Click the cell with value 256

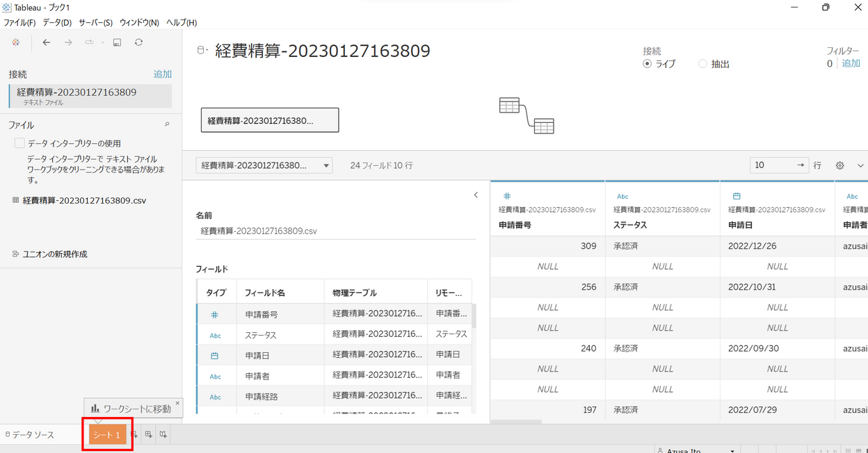[x=547, y=287]
